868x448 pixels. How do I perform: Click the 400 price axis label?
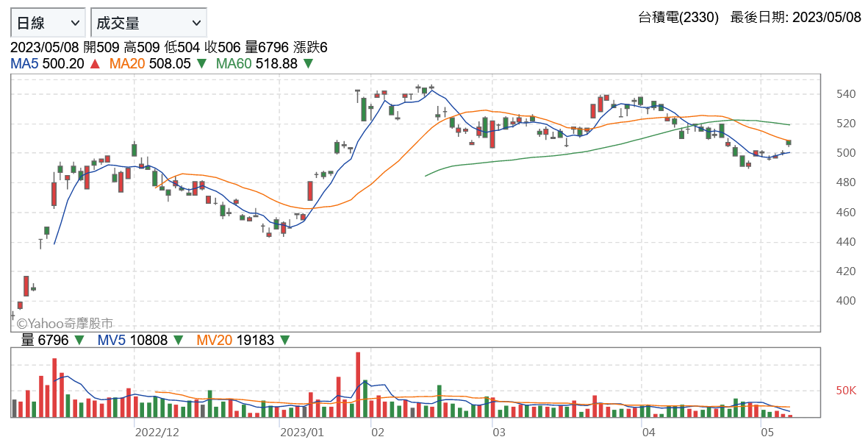pyautogui.click(x=846, y=301)
